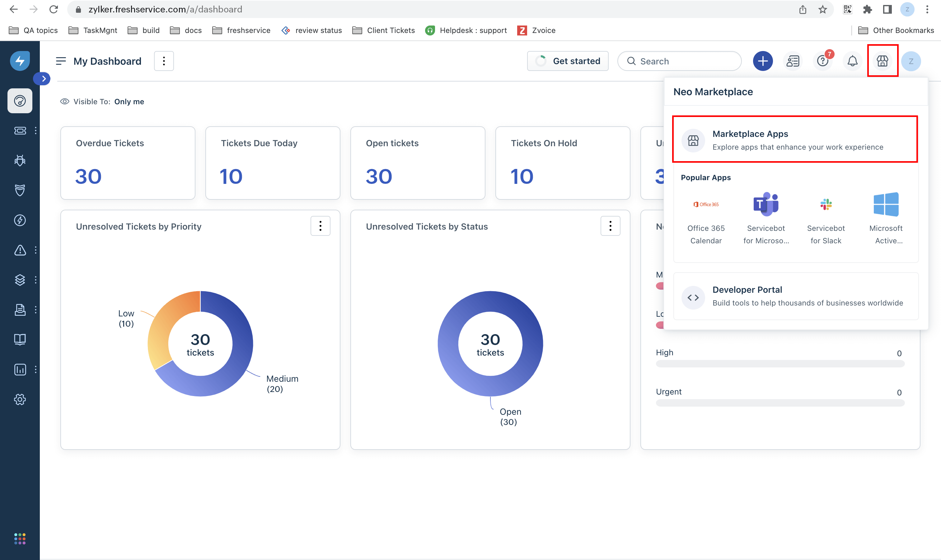Screen dimensions: 941x560
Task: Open the Overdue Tickets card
Action: [x=128, y=163]
